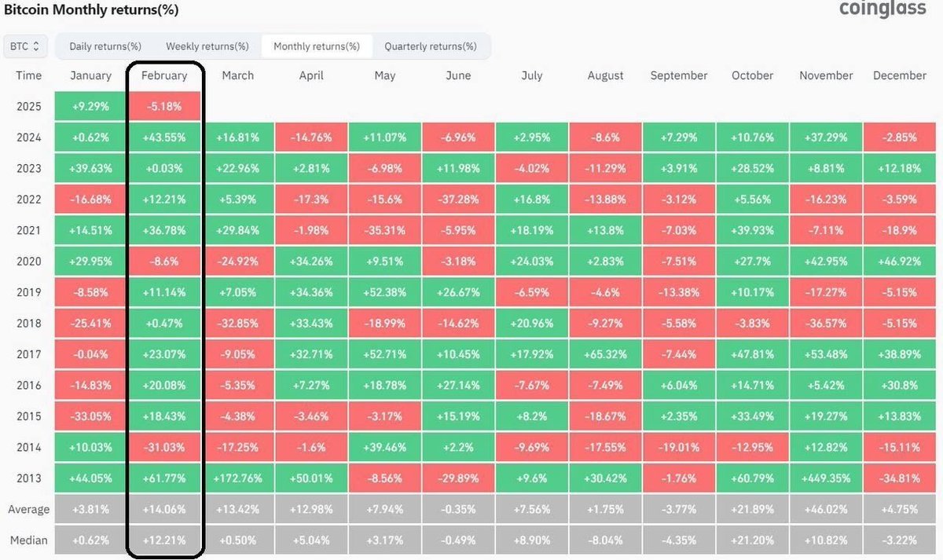Click the Coinglass logo

[x=883, y=9]
